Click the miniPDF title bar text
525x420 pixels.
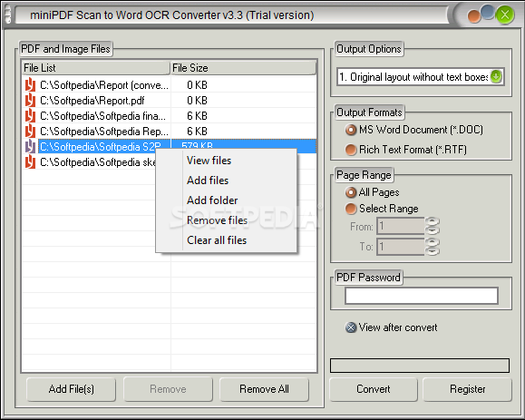click(x=171, y=15)
